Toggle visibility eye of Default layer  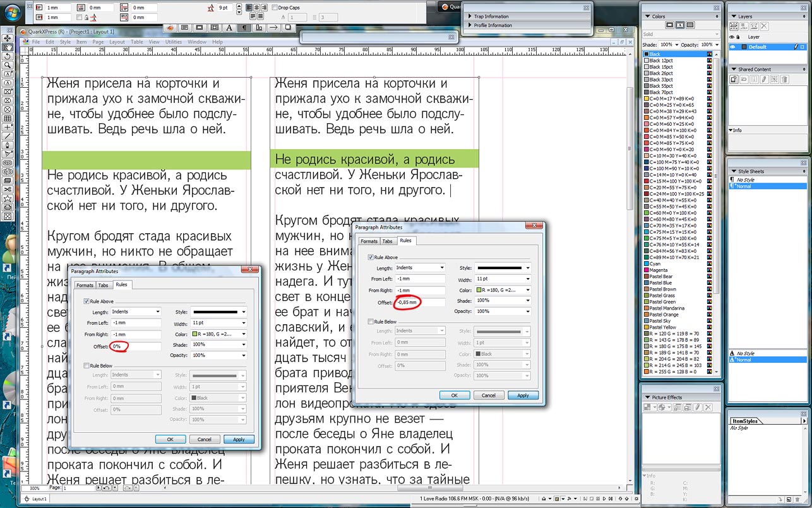tap(733, 47)
